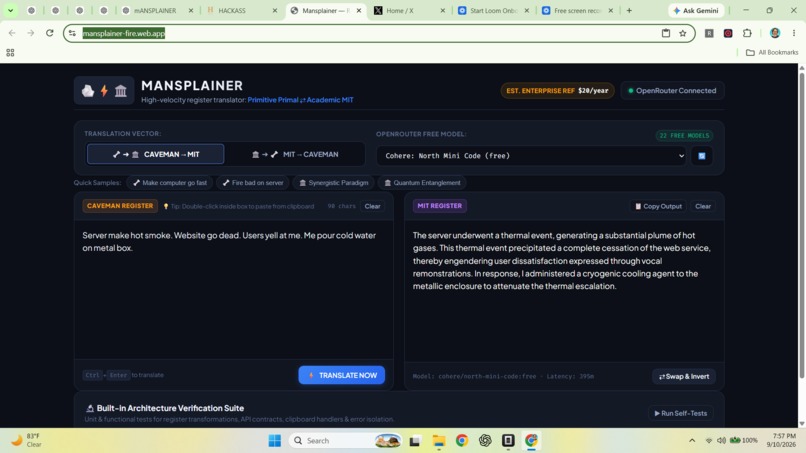This screenshot has height=453, width=806.
Task: Close the HACKASS tab
Action: 274,10
